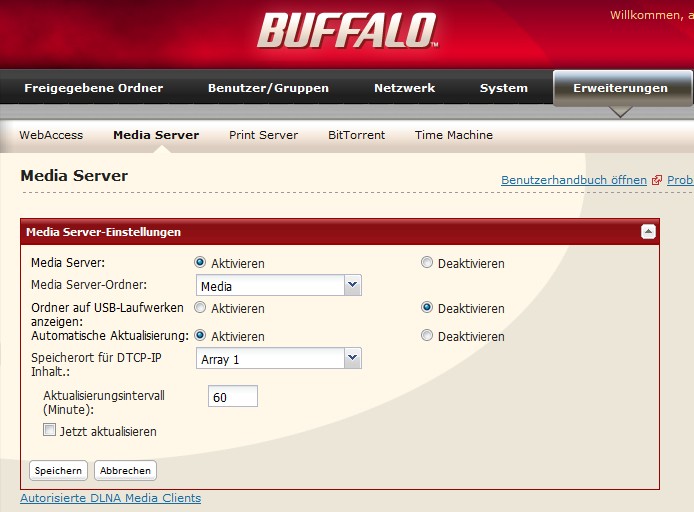Select the Media Server sub-tab
694x512 pixels.
[156, 135]
